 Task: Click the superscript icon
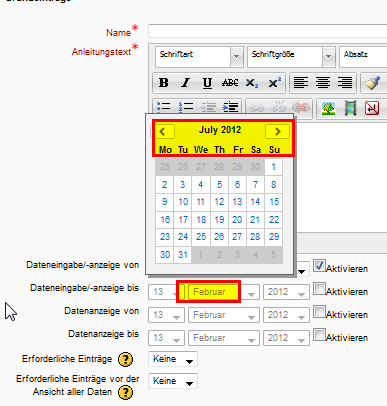(x=274, y=83)
